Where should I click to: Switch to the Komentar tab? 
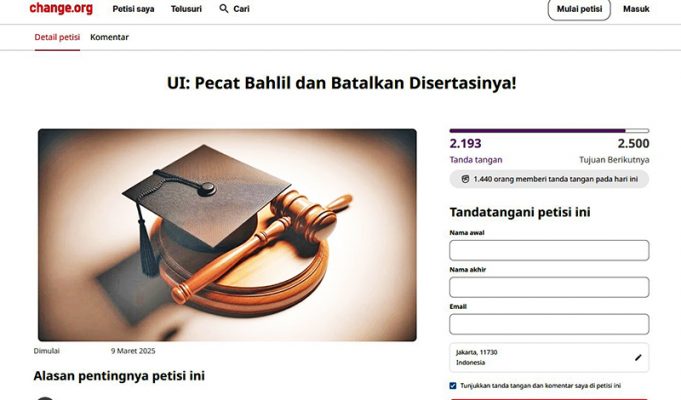[x=109, y=37]
